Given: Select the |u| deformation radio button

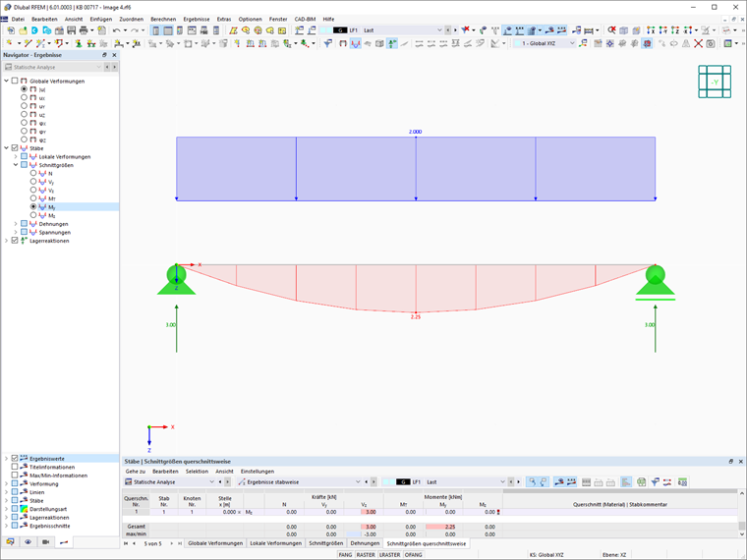Looking at the screenshot, I should click(24, 89).
